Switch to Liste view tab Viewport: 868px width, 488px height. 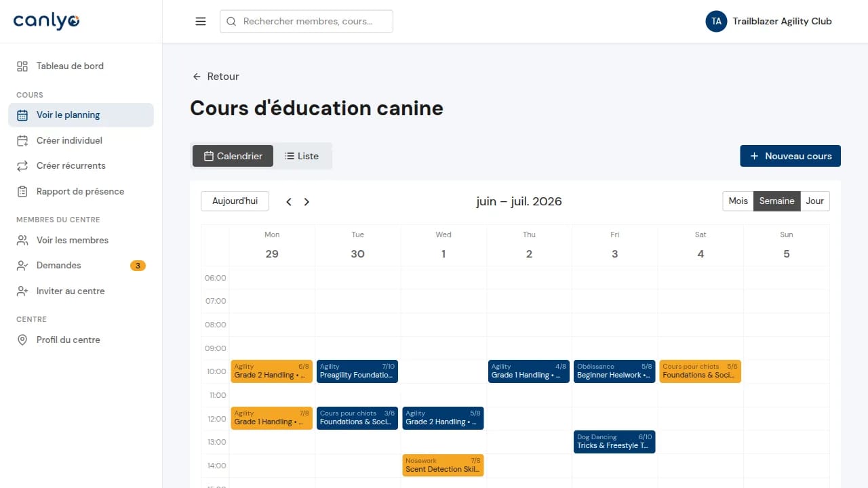point(302,156)
